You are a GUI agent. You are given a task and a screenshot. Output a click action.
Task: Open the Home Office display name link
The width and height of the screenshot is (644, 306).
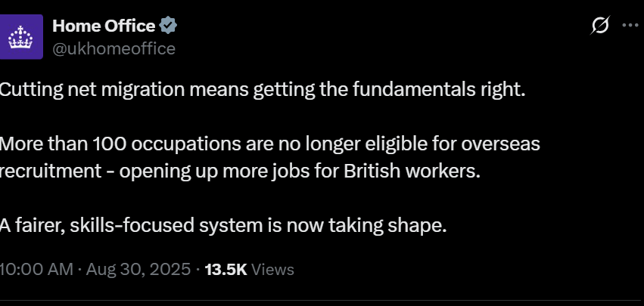click(x=104, y=25)
